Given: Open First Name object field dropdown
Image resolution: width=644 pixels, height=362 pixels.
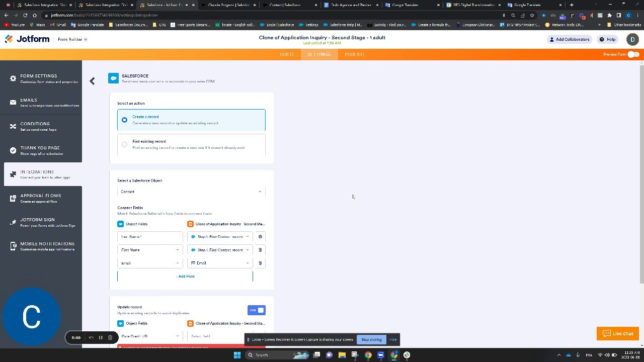Looking at the screenshot, I should pos(150,250).
